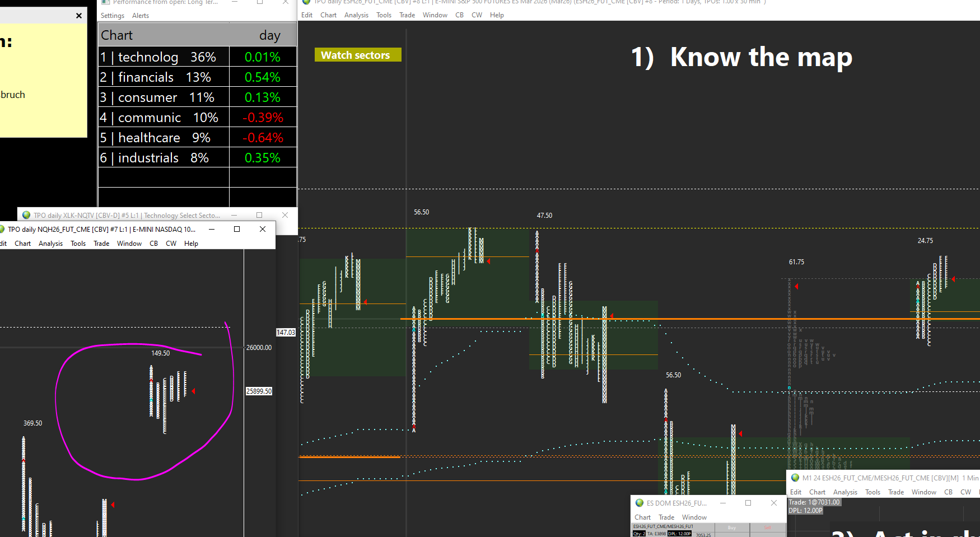Click the "Trade: 1@7031.00" label
The width and height of the screenshot is (980, 537).
[x=814, y=502]
